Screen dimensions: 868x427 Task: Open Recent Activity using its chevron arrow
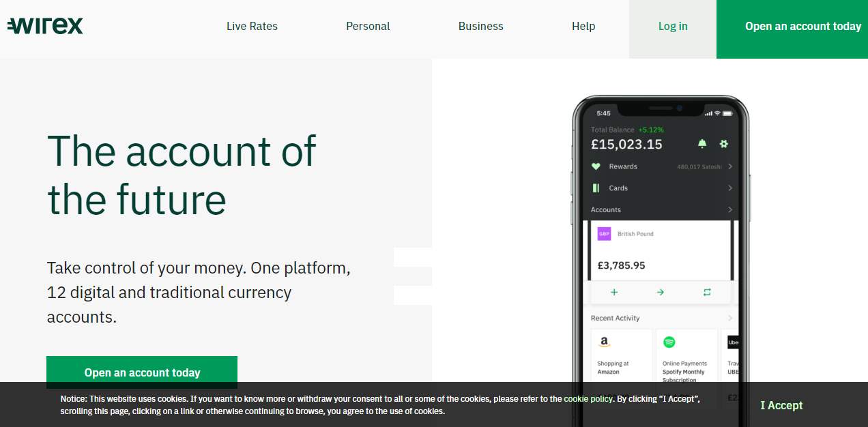point(730,318)
